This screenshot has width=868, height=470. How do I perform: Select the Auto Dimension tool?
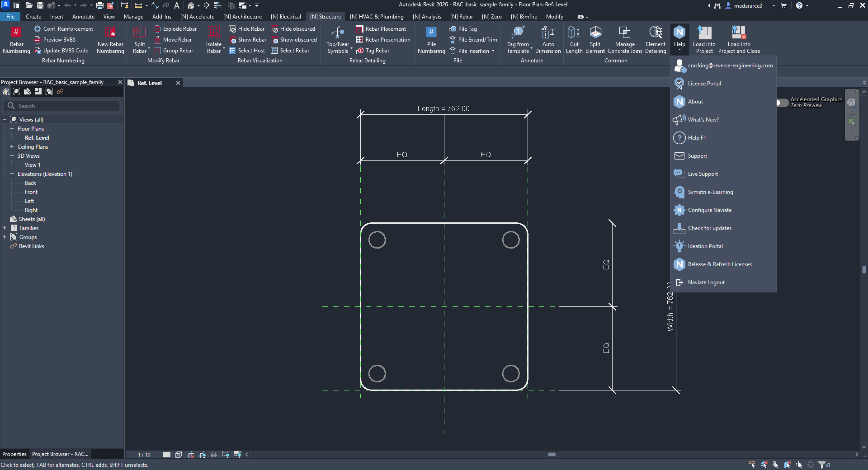[x=548, y=33]
